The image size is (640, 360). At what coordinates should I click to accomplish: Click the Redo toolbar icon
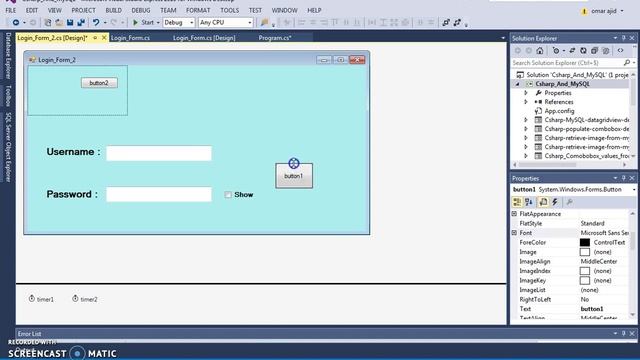[113, 22]
